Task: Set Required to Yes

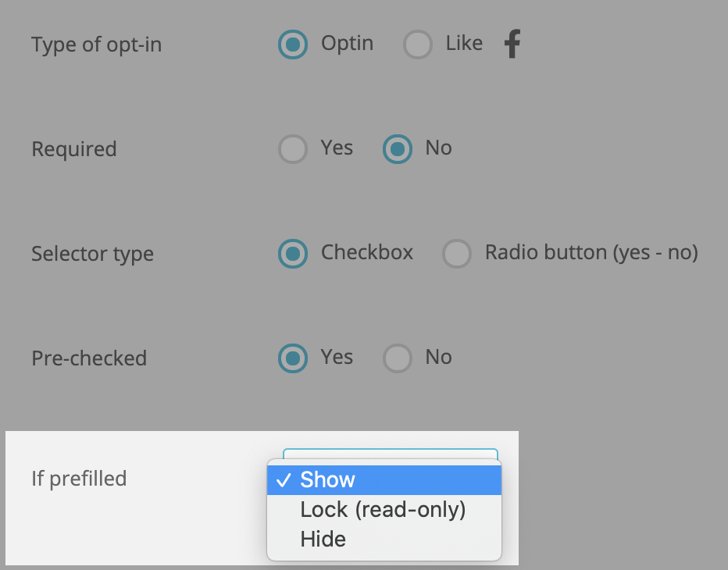Action: click(292, 149)
